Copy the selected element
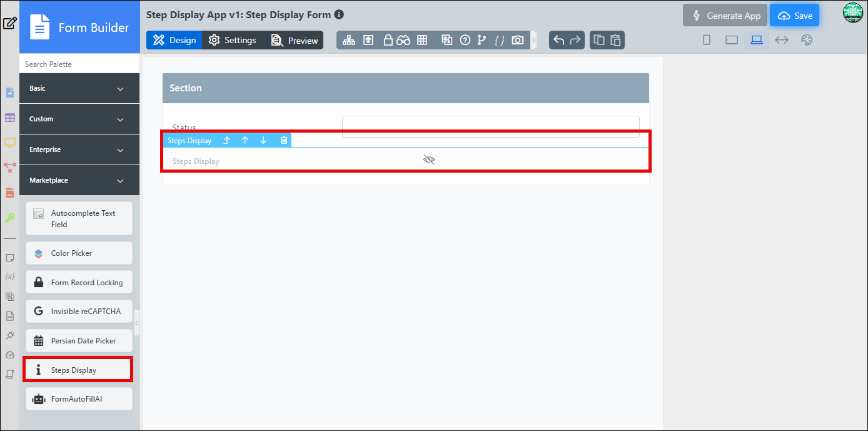 (x=599, y=40)
